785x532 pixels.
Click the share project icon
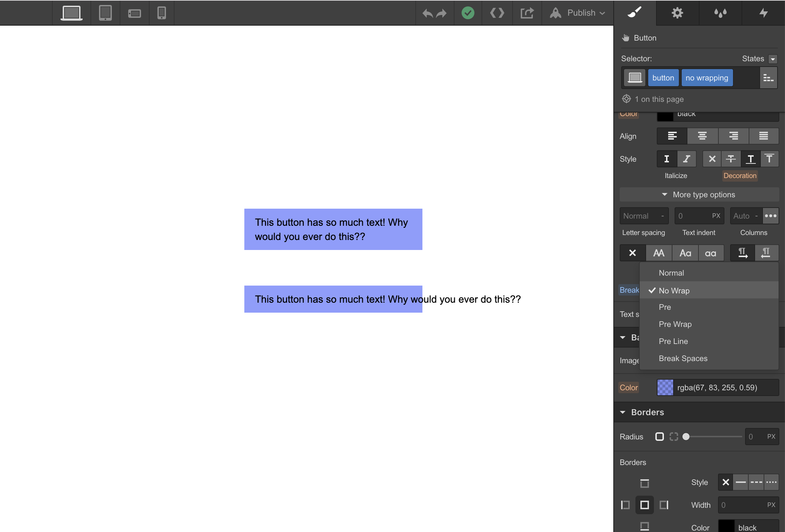527,13
